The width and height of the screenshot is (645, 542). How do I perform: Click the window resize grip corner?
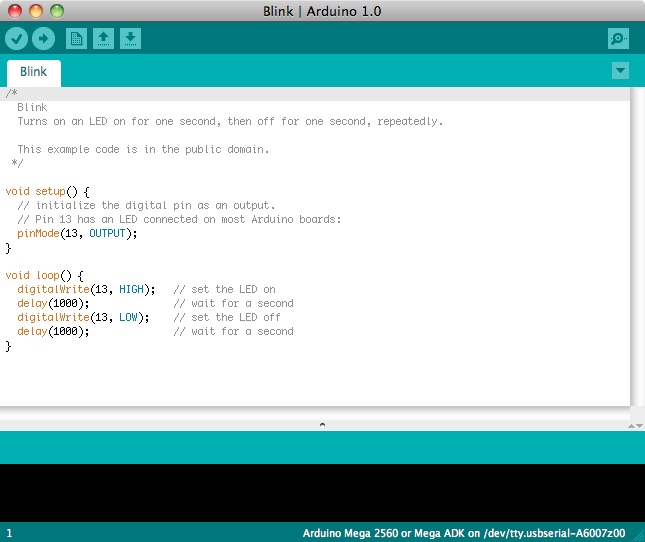coord(639,536)
